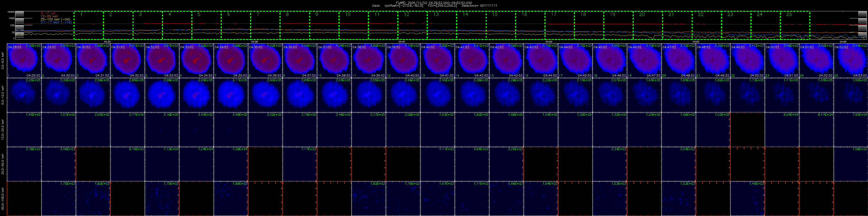Open 3.0-6.0 keV image starting 04:49:52
This screenshot has width=868, height=216.
[x=747, y=61]
